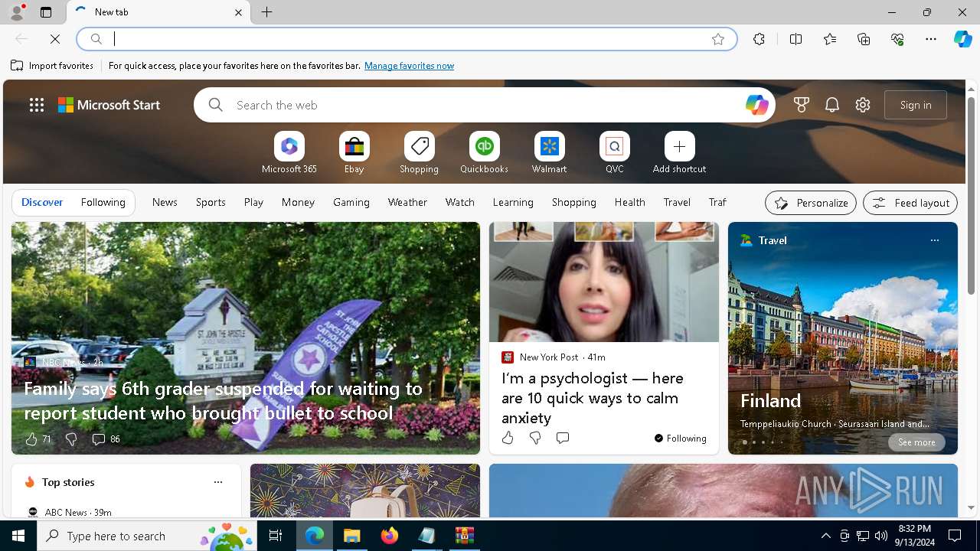Image resolution: width=980 pixels, height=551 pixels.
Task: Open the Edge profile icon
Action: (x=17, y=12)
